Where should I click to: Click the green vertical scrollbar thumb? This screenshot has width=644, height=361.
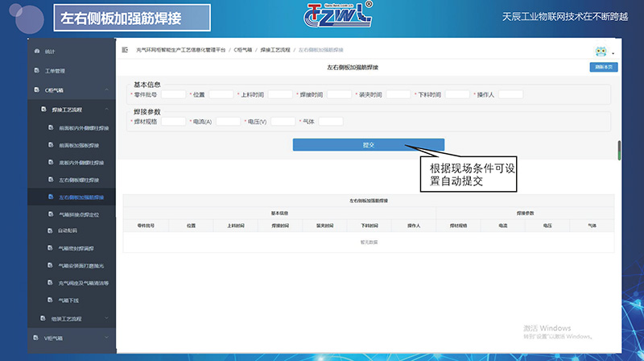click(x=619, y=150)
